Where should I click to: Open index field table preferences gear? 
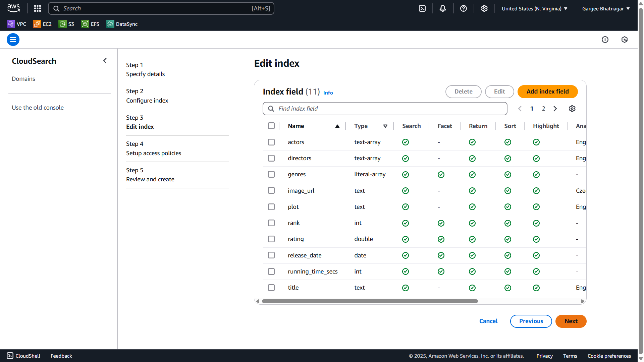[572, 109]
